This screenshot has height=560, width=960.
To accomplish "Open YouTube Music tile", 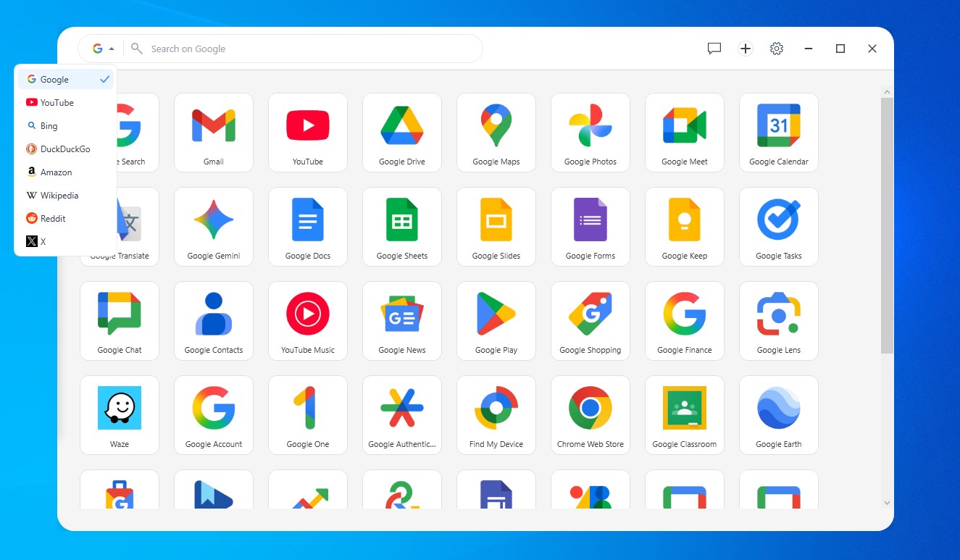I will (x=308, y=321).
